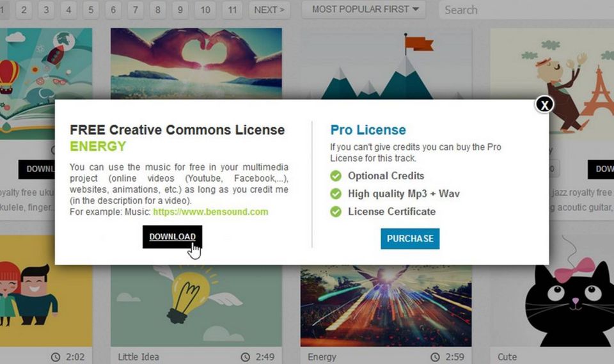614x364 pixels.
Task: Select page 8 in the page list
Action: (158, 10)
